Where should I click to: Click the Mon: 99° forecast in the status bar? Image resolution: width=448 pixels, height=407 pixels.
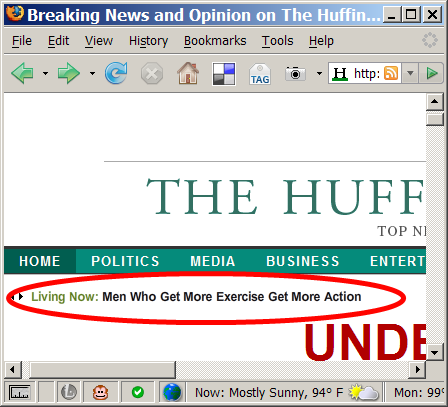[x=419, y=393]
